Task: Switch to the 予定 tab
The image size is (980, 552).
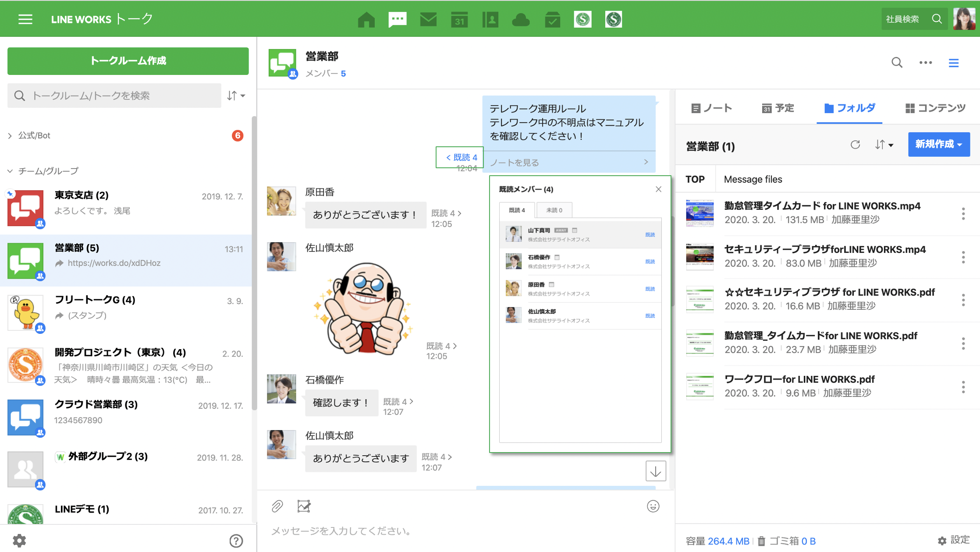Action: [x=778, y=108]
